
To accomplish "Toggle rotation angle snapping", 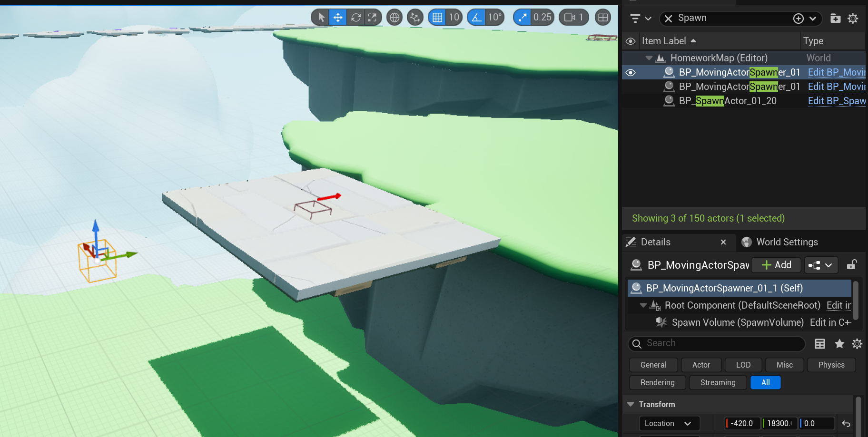I will point(476,18).
